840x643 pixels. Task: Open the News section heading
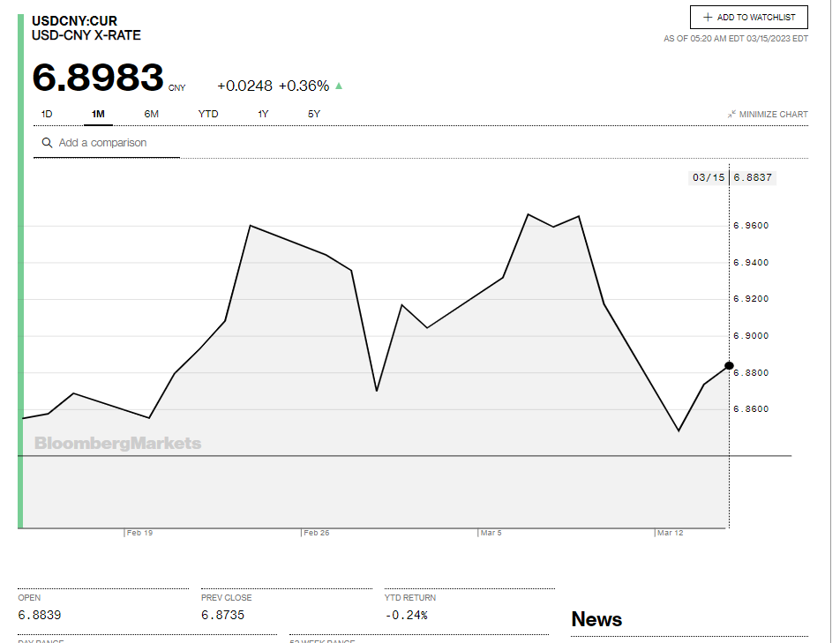(596, 619)
